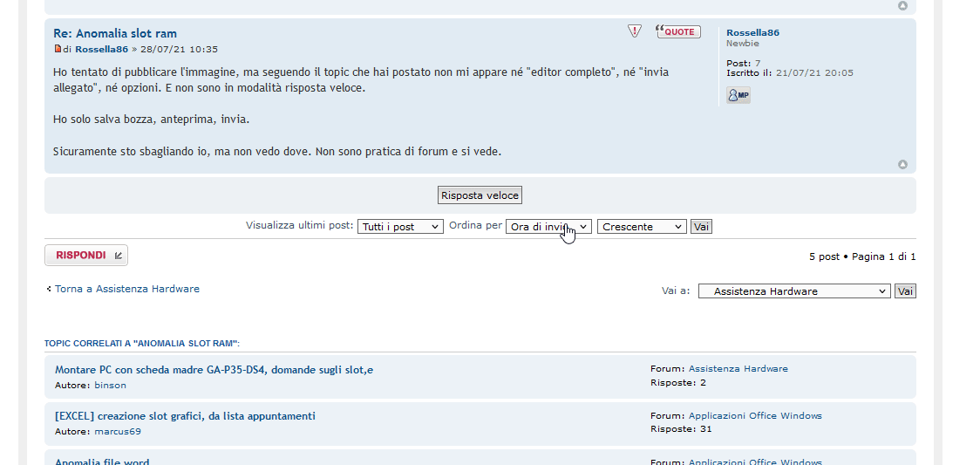Open the "Crescente" order dropdown
The image size is (980, 465).
coord(642,227)
